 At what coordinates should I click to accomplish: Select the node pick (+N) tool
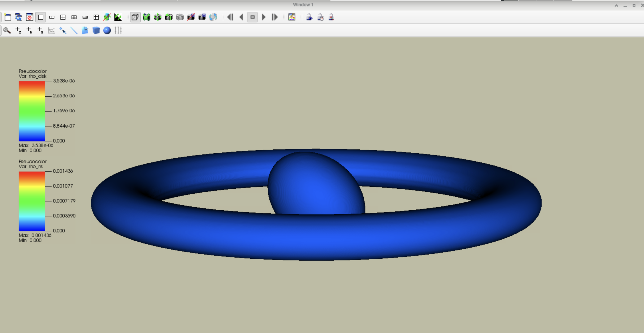tap(29, 30)
